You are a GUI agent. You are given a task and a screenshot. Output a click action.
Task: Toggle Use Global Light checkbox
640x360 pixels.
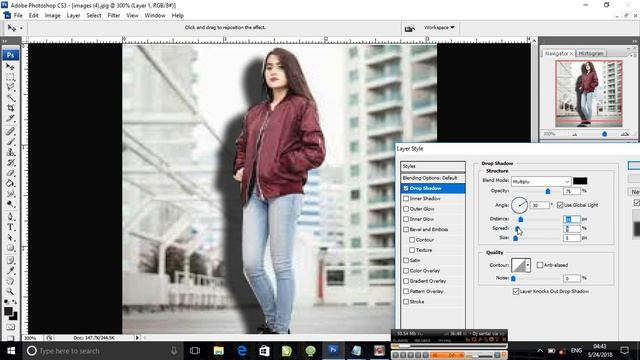560,205
